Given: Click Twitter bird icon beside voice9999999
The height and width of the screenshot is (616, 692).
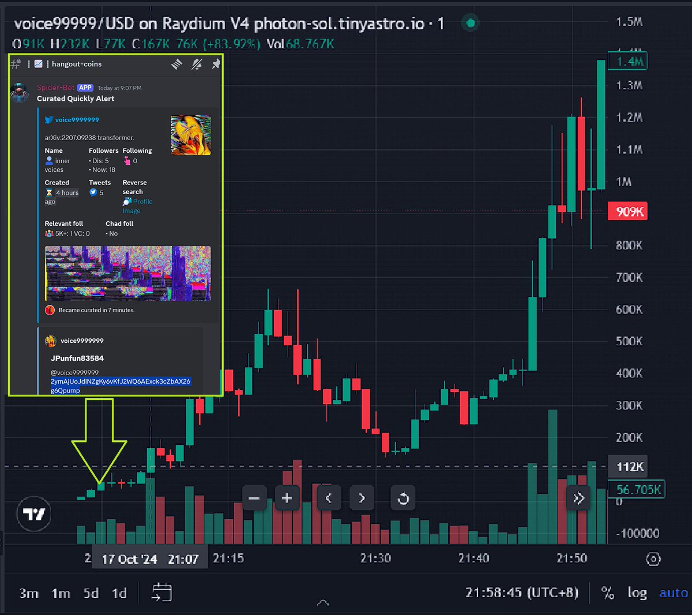Looking at the screenshot, I should point(49,120).
